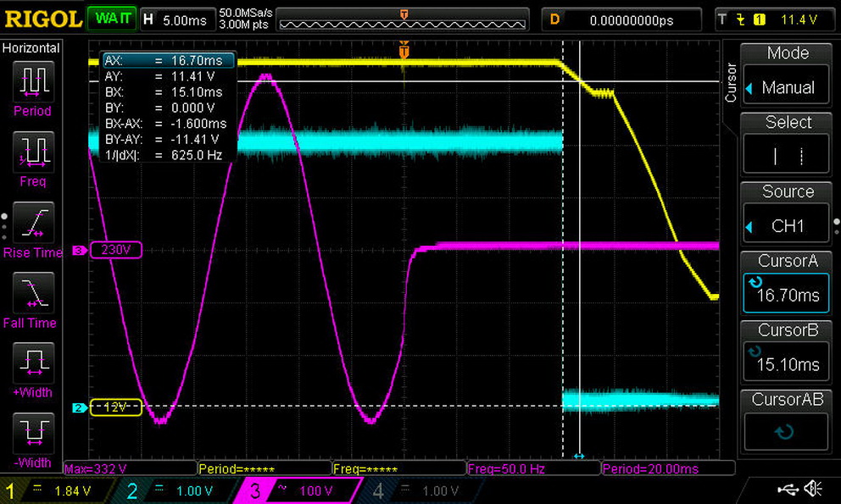Click the 230V channel 3 label

[116, 250]
